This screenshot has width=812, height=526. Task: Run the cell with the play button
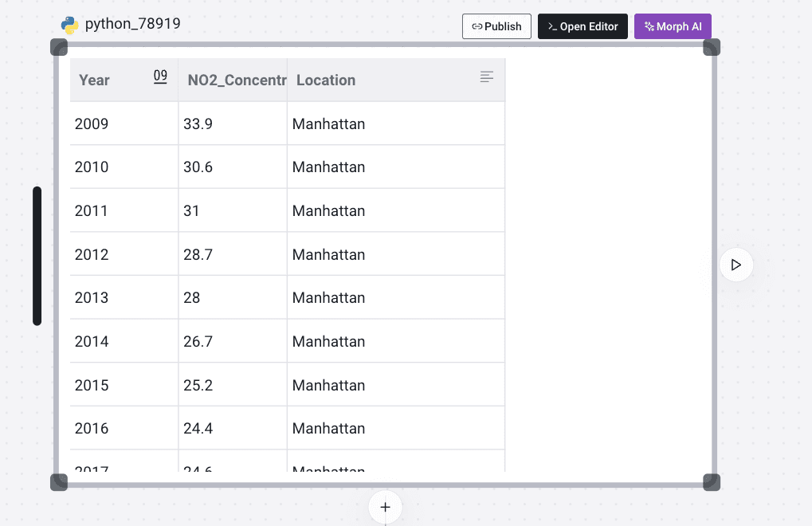click(736, 265)
